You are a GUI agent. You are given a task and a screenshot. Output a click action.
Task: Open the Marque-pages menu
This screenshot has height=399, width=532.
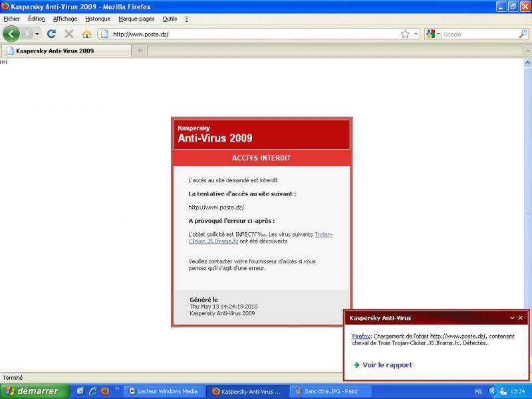(x=136, y=19)
